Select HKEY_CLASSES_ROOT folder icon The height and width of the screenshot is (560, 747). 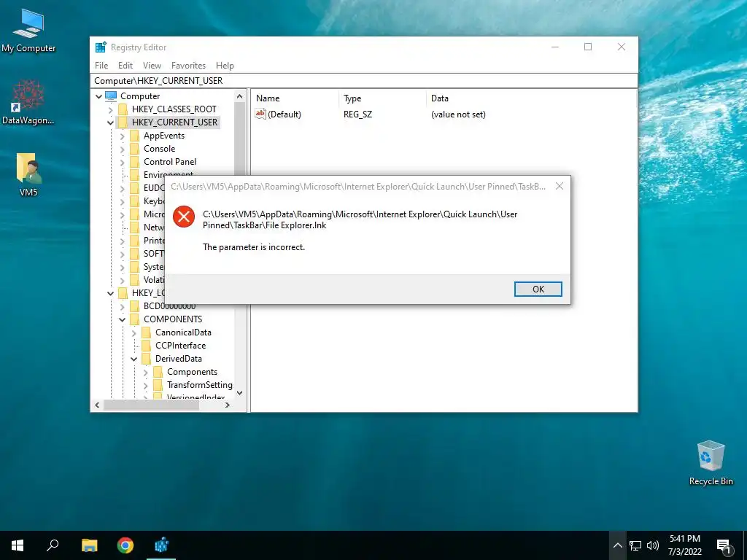coord(123,109)
